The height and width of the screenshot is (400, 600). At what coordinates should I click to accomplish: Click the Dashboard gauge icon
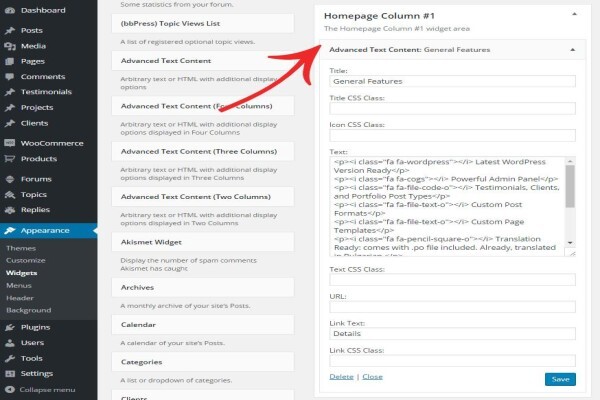10,10
